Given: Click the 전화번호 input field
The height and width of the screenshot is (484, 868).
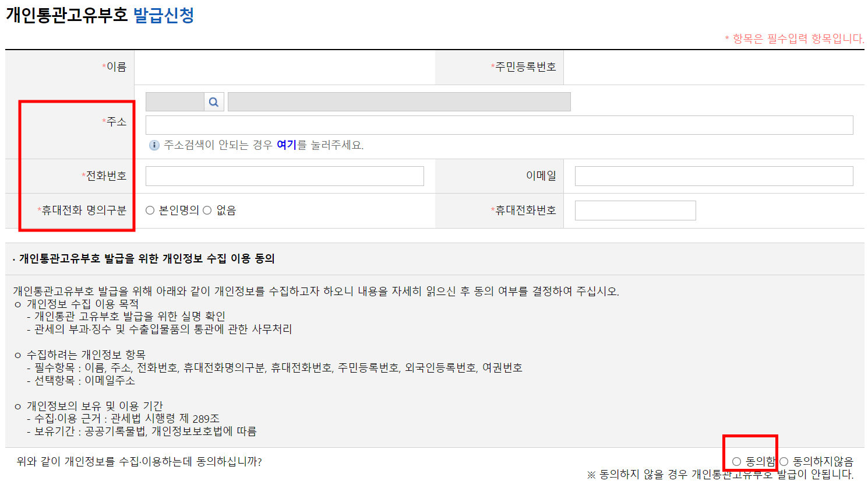Looking at the screenshot, I should (284, 176).
